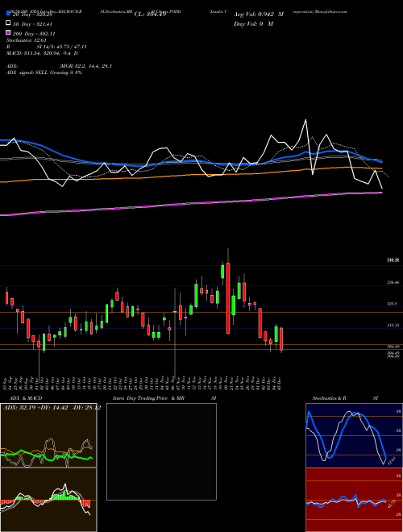Click the last red candlestick on the right
The height and width of the screenshot is (532, 403).
tap(281, 339)
